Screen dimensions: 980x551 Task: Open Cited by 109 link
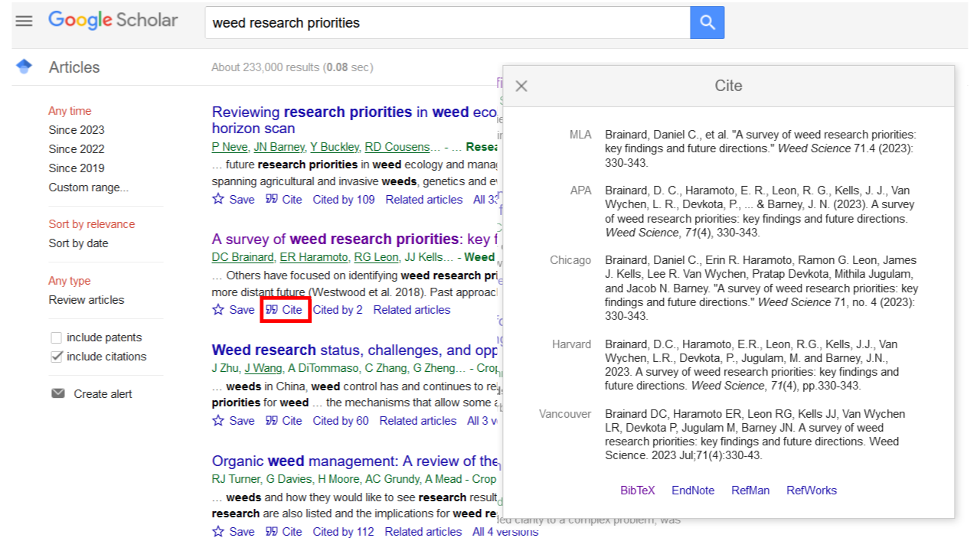pyautogui.click(x=344, y=200)
